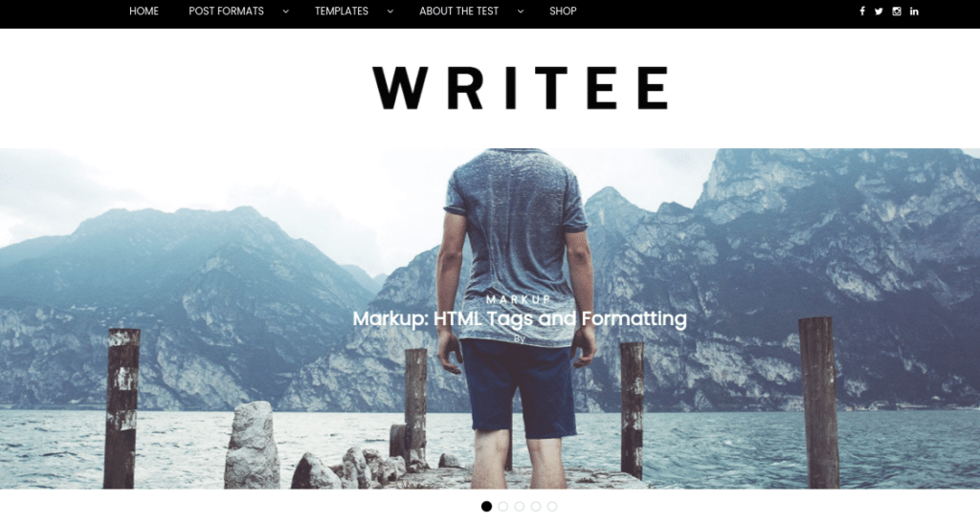Image resolution: width=980 pixels, height=523 pixels.
Task: Click the WRITEE site logo
Action: pyautogui.click(x=522, y=88)
